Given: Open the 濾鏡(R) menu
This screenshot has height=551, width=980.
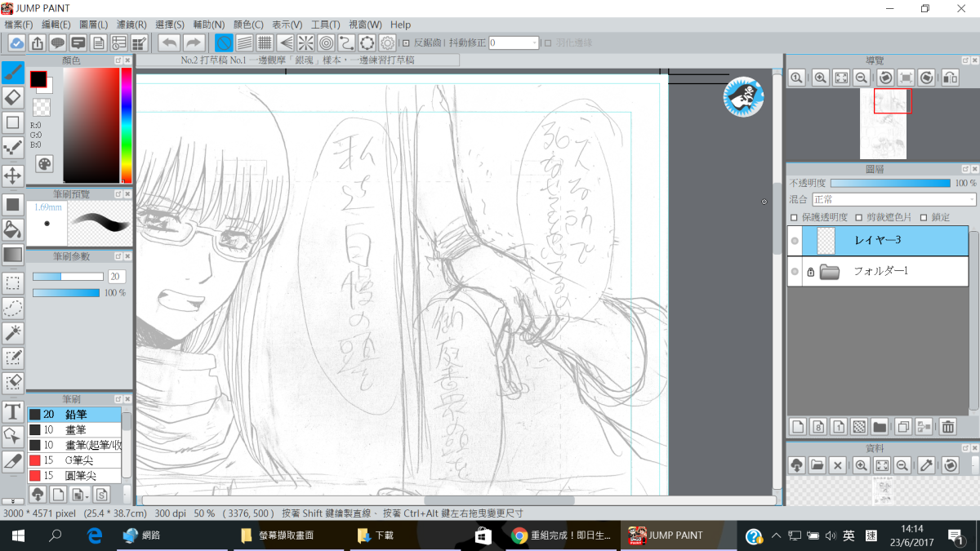Looking at the screenshot, I should [x=130, y=25].
